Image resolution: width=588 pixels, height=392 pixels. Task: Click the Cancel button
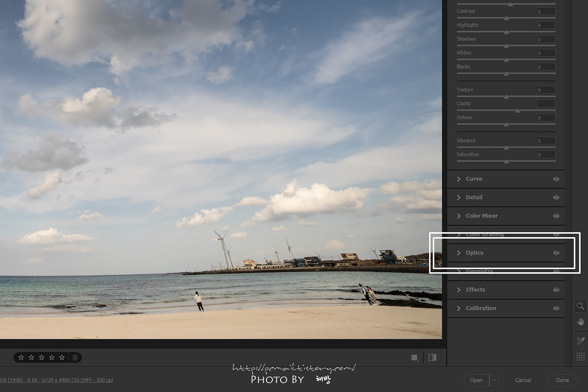click(x=523, y=380)
